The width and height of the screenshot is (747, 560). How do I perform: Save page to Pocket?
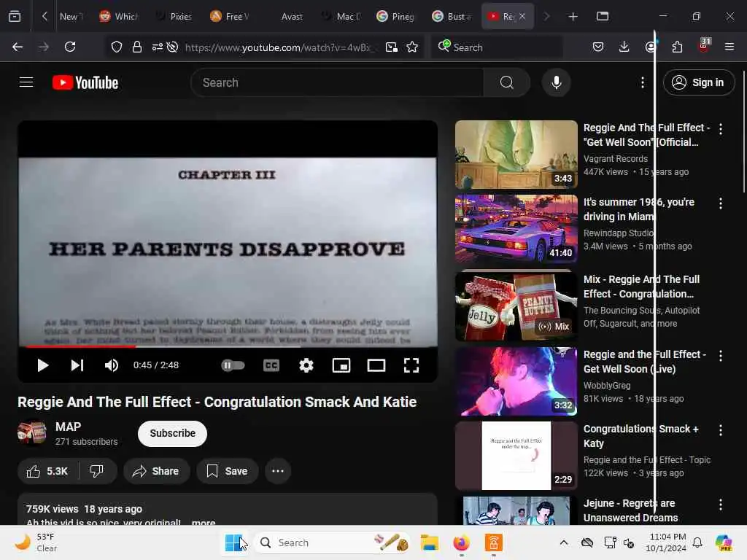coord(598,47)
